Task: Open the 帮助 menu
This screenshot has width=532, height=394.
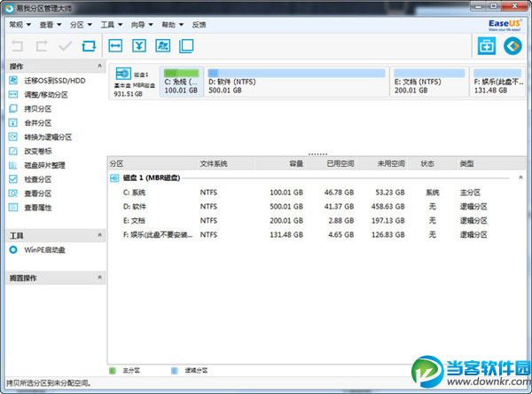Action: click(172, 25)
